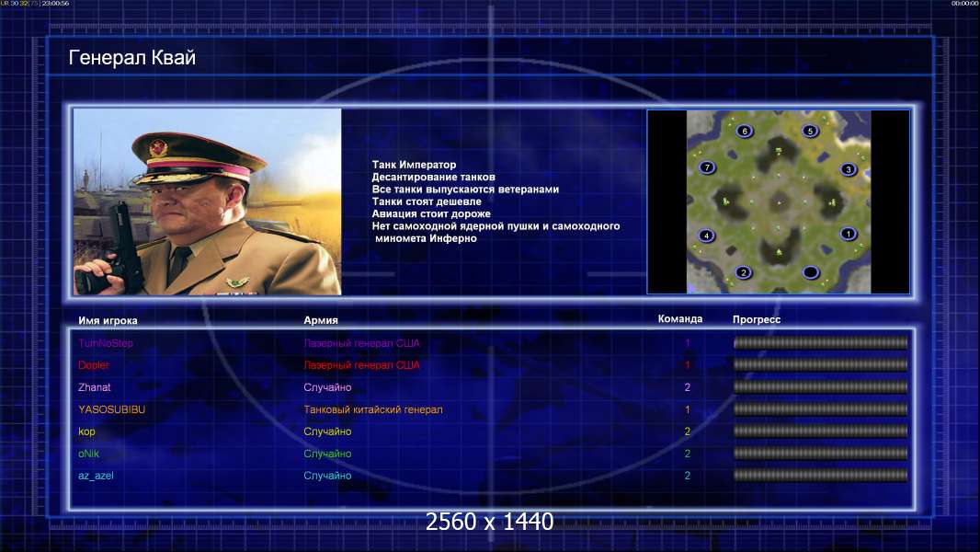Viewport: 980px width, 552px height.
Task: Click the map preview thumbnail
Action: (778, 201)
